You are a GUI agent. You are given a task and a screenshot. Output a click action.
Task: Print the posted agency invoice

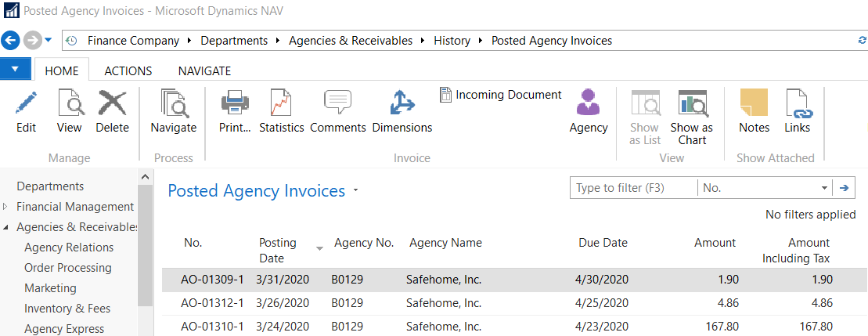coord(235,104)
